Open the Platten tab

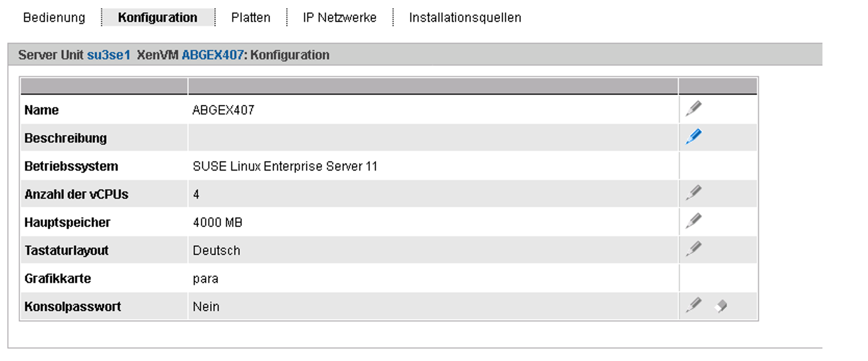[x=251, y=17]
